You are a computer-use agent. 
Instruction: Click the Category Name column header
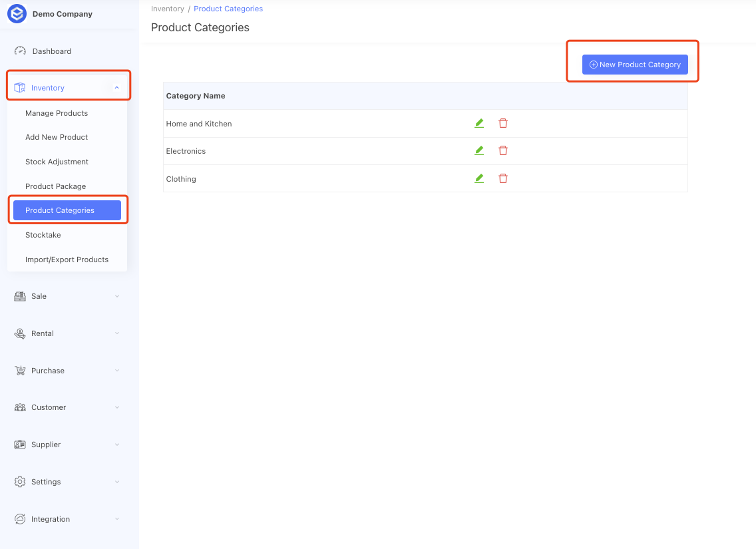[x=196, y=96]
